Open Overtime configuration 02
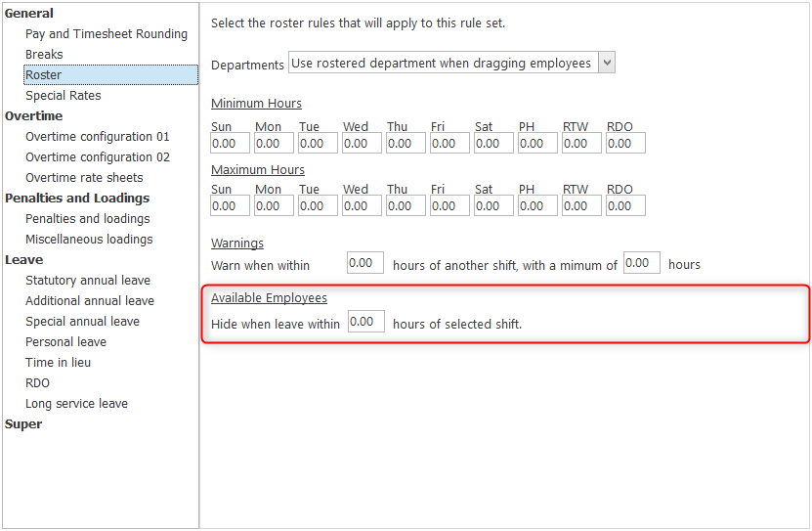Viewport: 812px width, 531px height. point(98,157)
